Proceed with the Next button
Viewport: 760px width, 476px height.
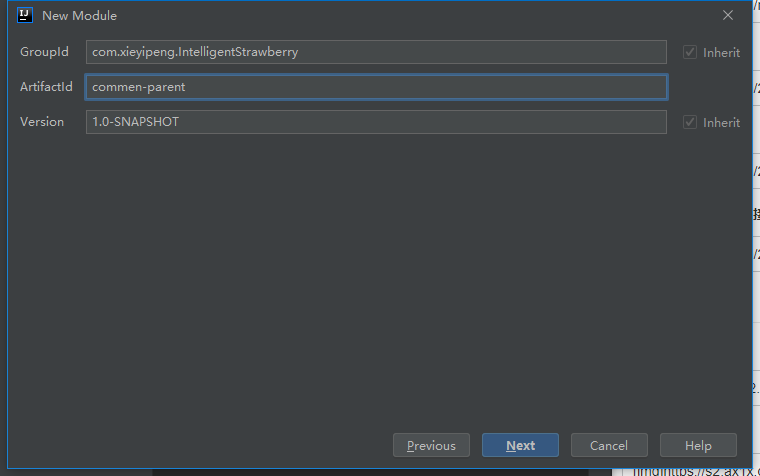pos(520,445)
